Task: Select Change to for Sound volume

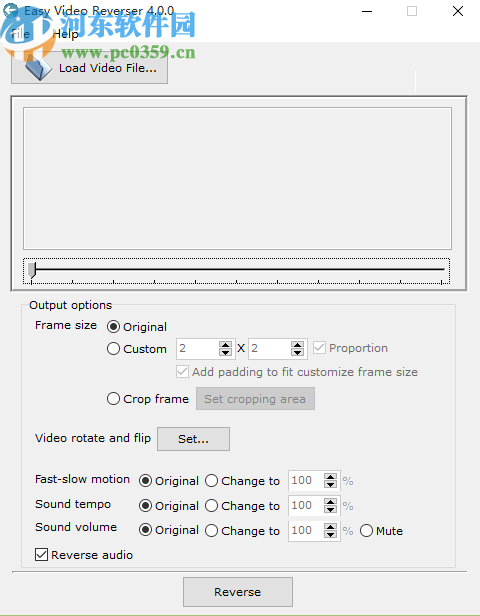Action: point(242,530)
